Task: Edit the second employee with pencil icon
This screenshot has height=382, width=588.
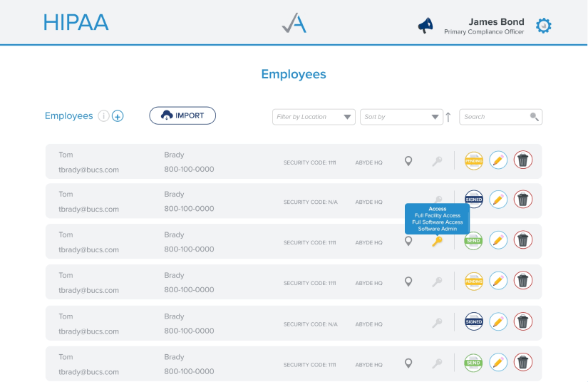Action: (x=498, y=200)
